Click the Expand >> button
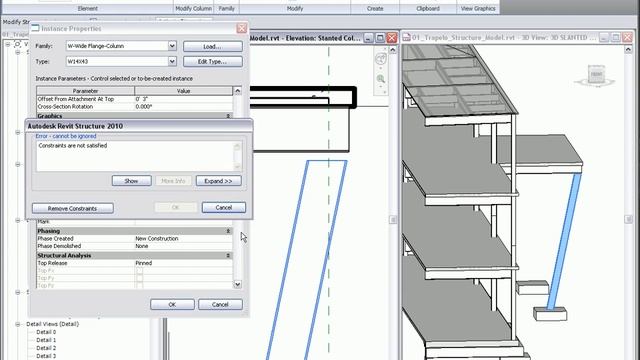Screen dimensions: 640x360 (x=218, y=181)
